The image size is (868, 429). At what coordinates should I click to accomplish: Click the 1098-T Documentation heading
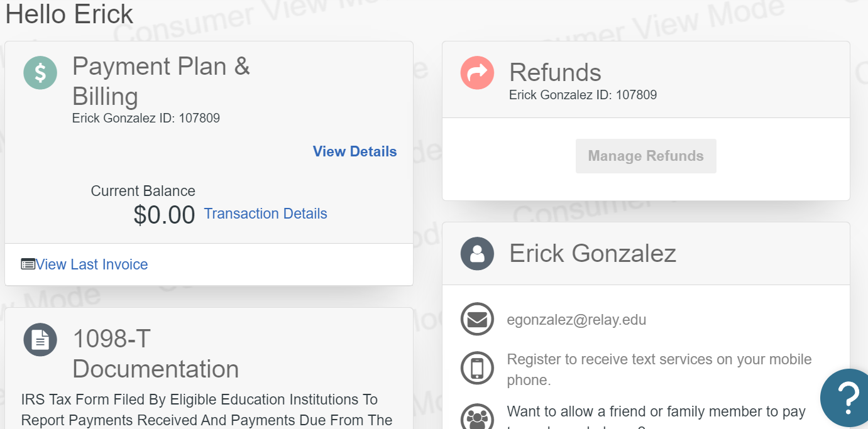(155, 354)
